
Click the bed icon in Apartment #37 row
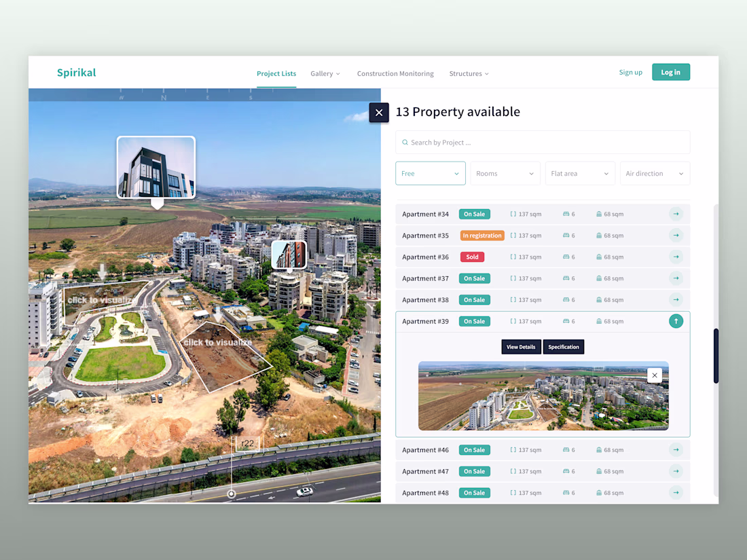coord(566,278)
